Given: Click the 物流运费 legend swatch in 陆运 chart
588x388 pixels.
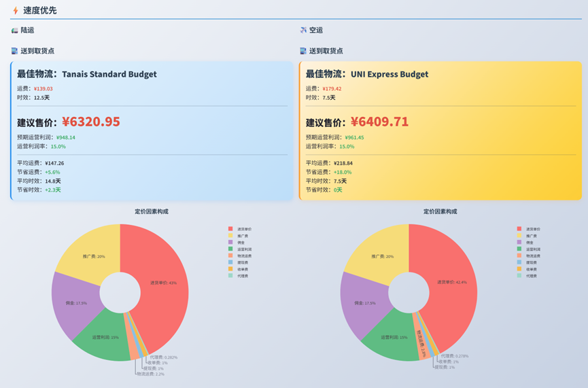Looking at the screenshot, I should [230, 255].
